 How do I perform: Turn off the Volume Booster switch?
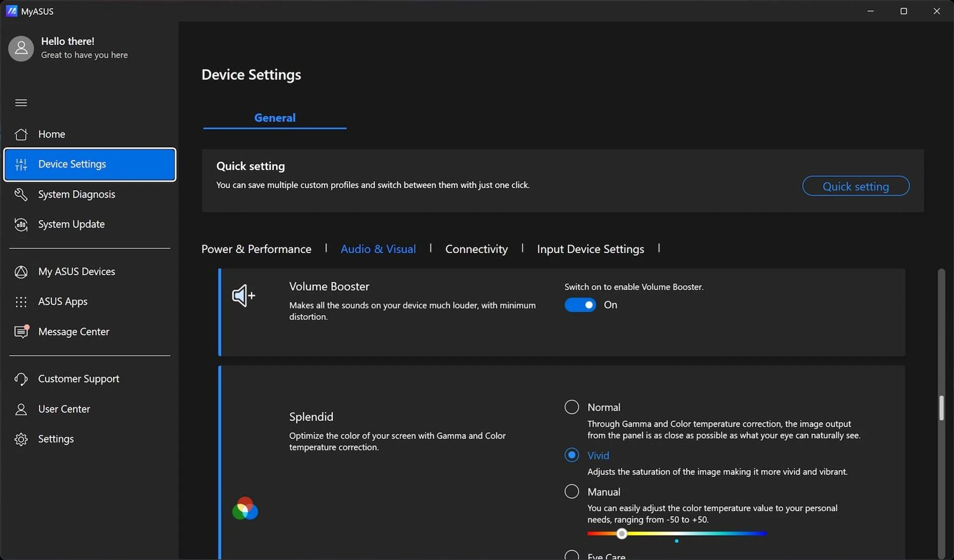580,305
